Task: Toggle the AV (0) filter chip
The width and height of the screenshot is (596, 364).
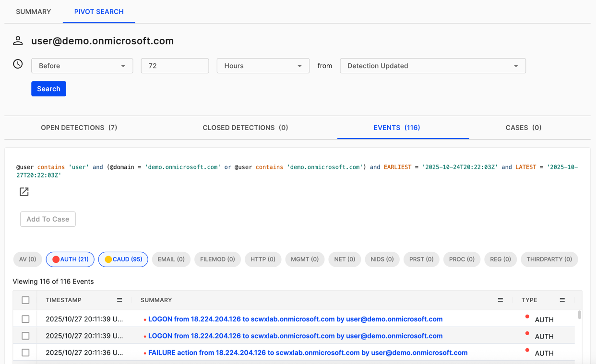Action: click(28, 259)
